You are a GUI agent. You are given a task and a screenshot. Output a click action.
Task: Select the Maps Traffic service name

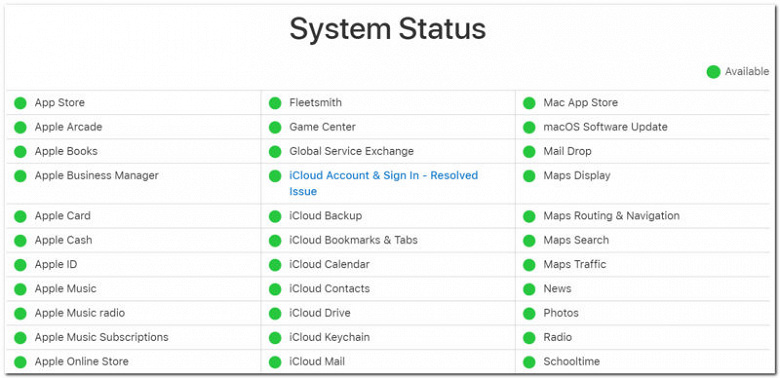(575, 265)
